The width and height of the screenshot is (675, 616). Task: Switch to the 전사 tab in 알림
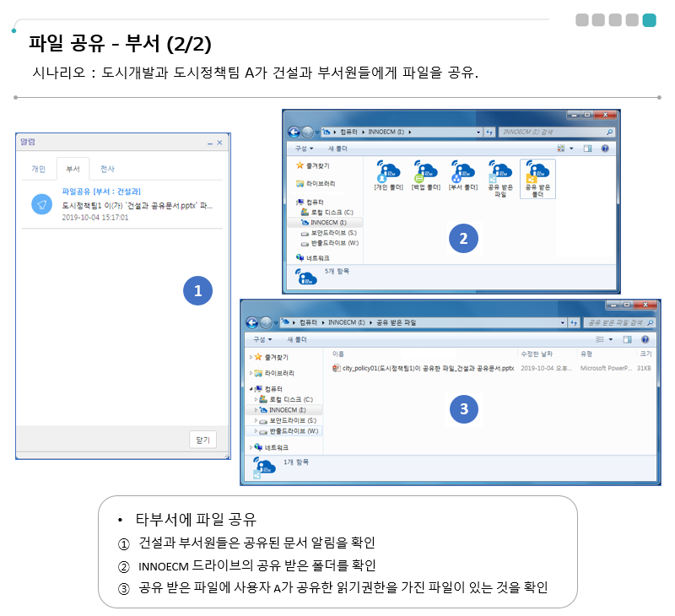107,169
